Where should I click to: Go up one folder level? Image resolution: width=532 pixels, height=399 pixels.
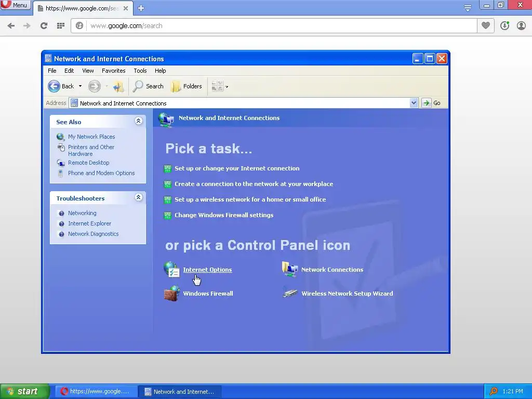click(x=118, y=87)
